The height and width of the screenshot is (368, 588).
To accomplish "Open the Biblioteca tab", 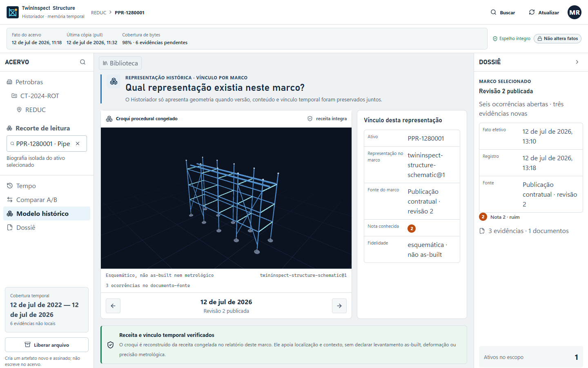I will point(120,63).
